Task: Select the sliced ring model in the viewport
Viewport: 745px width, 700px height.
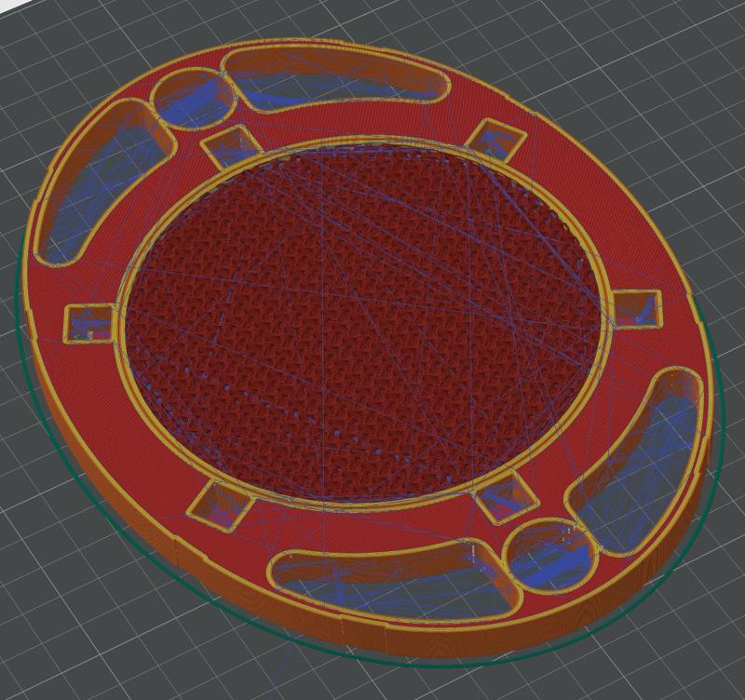Action: point(368,346)
